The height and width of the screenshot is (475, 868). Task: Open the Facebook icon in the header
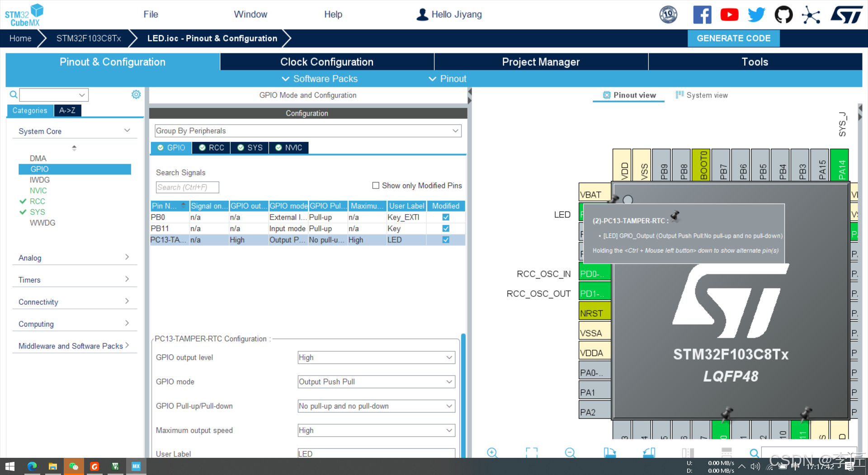click(702, 14)
